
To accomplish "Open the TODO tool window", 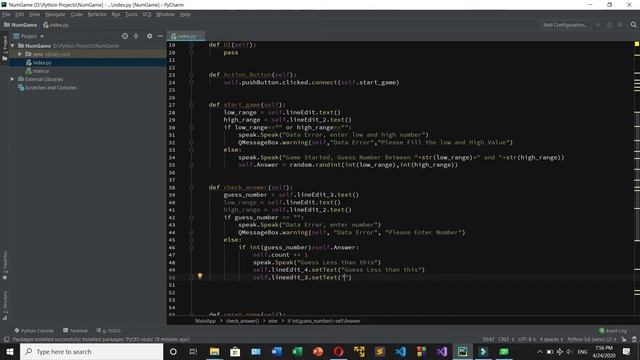I will [x=109, y=331].
